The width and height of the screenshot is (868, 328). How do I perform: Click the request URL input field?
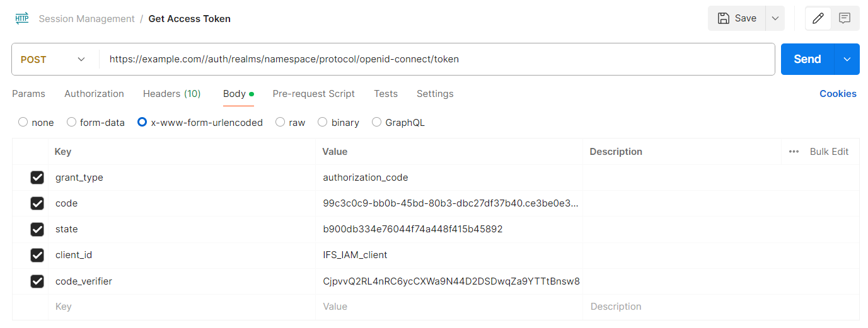tap(435, 59)
